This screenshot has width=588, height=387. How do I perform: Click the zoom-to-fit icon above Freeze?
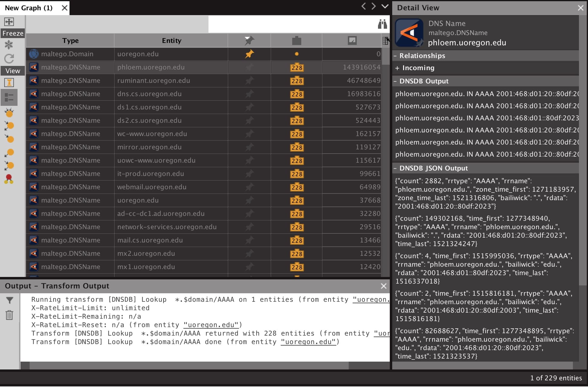pyautogui.click(x=9, y=22)
